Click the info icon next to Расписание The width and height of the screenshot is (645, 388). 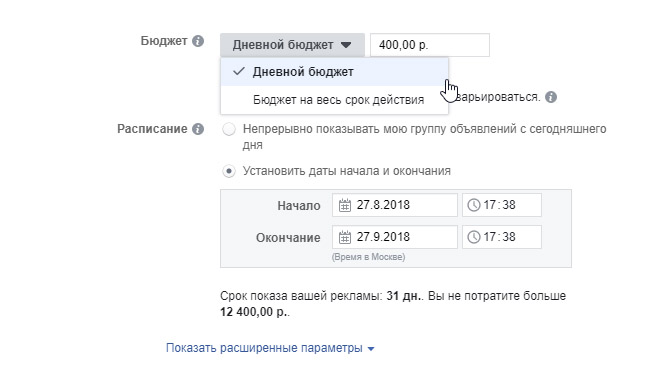tap(198, 129)
